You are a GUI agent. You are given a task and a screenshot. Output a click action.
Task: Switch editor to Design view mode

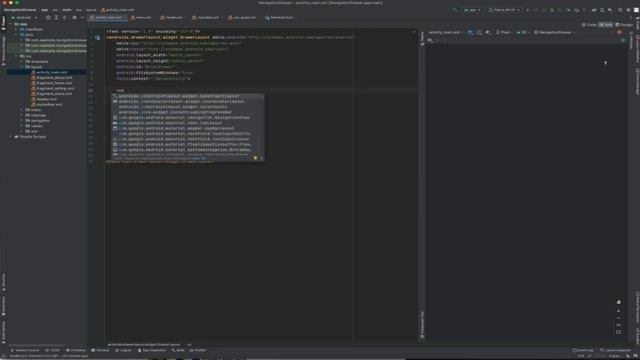[x=624, y=25]
